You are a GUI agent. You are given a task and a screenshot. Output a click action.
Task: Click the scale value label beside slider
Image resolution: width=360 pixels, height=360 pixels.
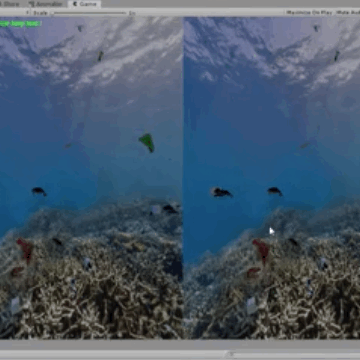(x=132, y=13)
